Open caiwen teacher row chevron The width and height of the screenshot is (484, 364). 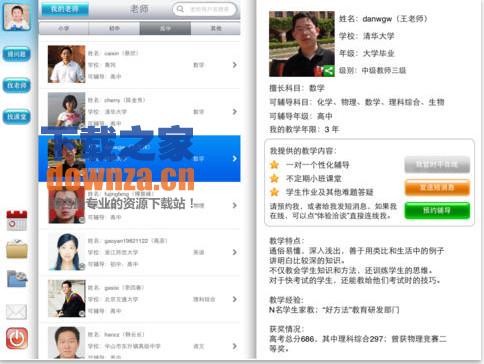point(235,65)
